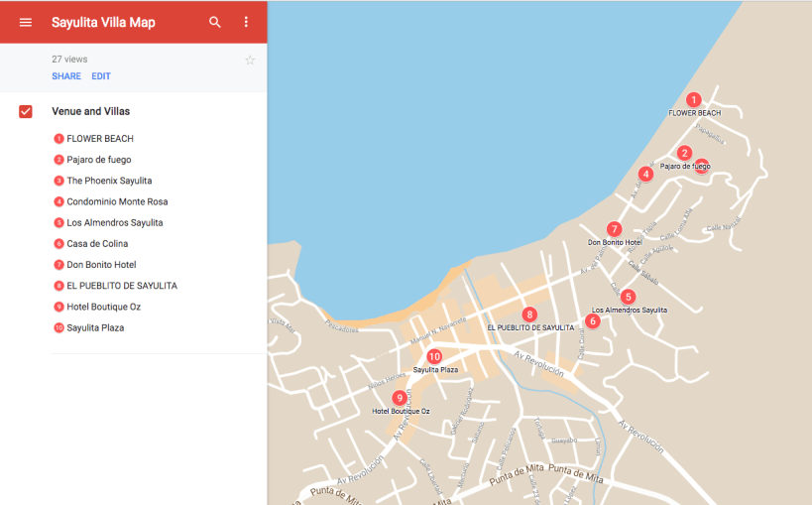Open the hamburger main menu
Image resolution: width=812 pixels, height=505 pixels.
(26, 22)
